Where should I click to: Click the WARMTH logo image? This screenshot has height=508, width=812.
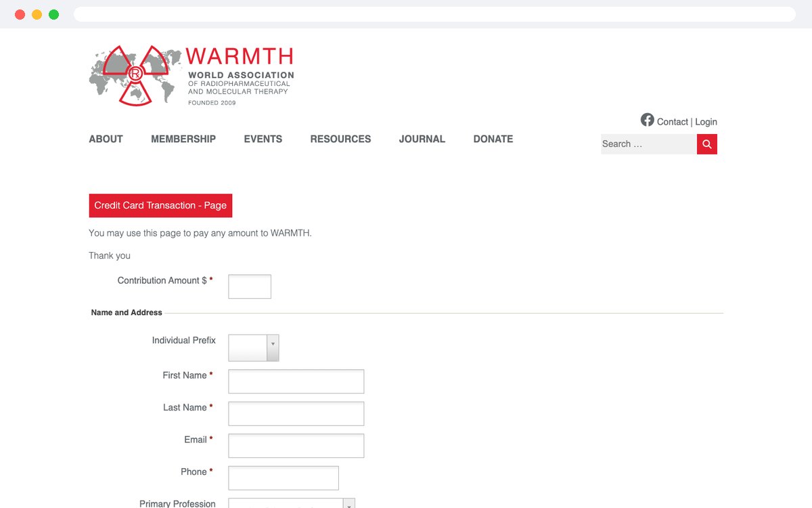click(191, 75)
